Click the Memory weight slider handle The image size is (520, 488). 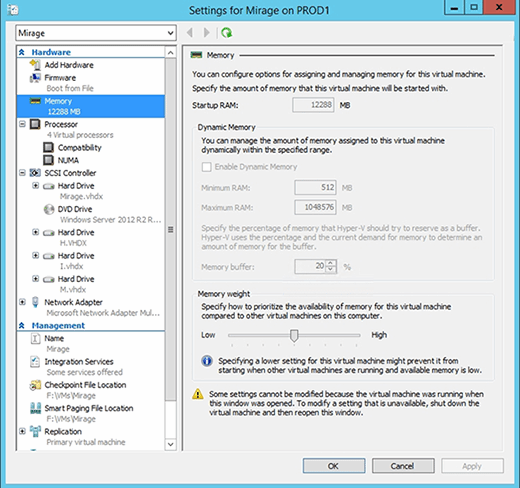pos(294,336)
